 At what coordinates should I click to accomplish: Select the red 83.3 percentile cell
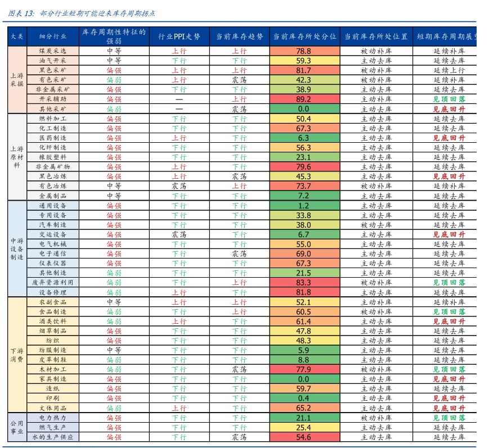304,283
